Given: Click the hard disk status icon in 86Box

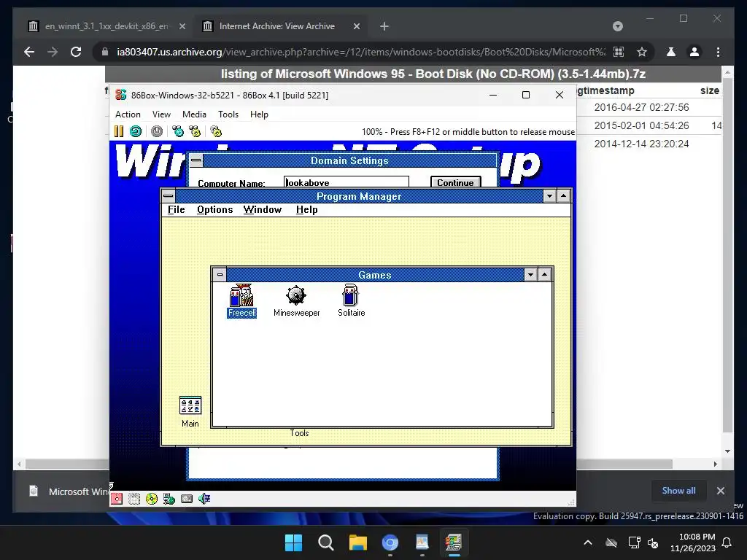Looking at the screenshot, I should tap(187, 499).
